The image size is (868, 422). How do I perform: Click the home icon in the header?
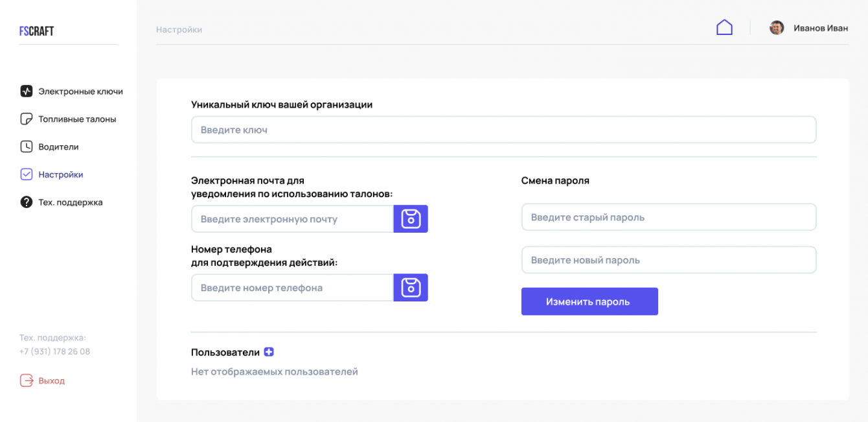point(724,27)
